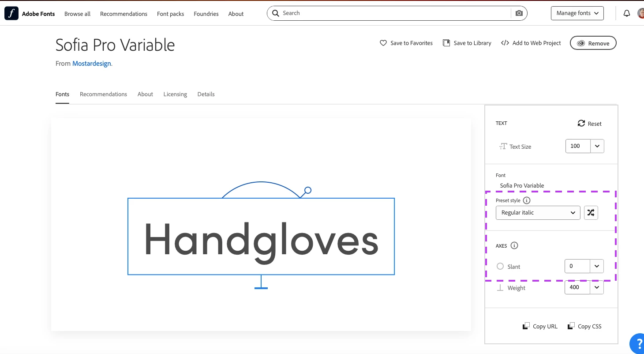Switch to Fonts tab
This screenshot has width=644, height=354.
62,94
